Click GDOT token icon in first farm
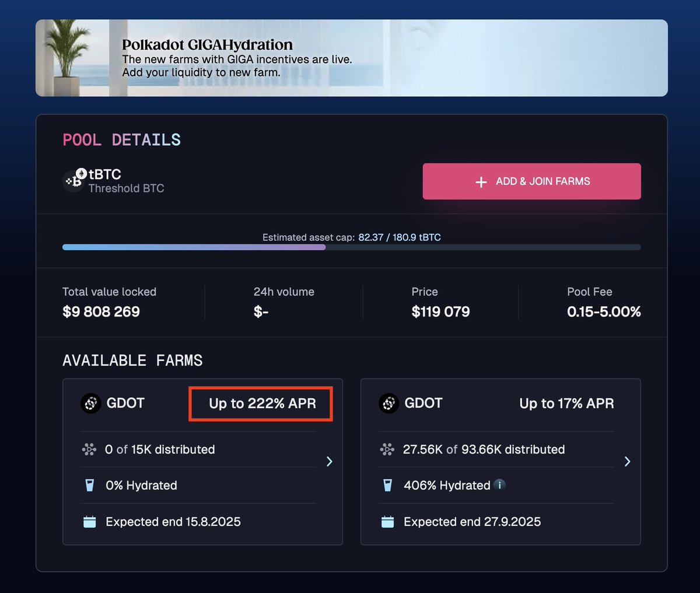Image resolution: width=700 pixels, height=593 pixels. tap(91, 403)
